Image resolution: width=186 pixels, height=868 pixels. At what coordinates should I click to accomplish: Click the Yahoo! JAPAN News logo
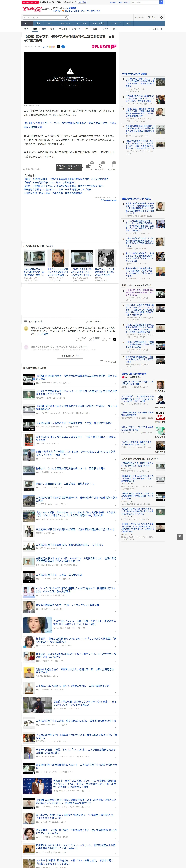37,9
